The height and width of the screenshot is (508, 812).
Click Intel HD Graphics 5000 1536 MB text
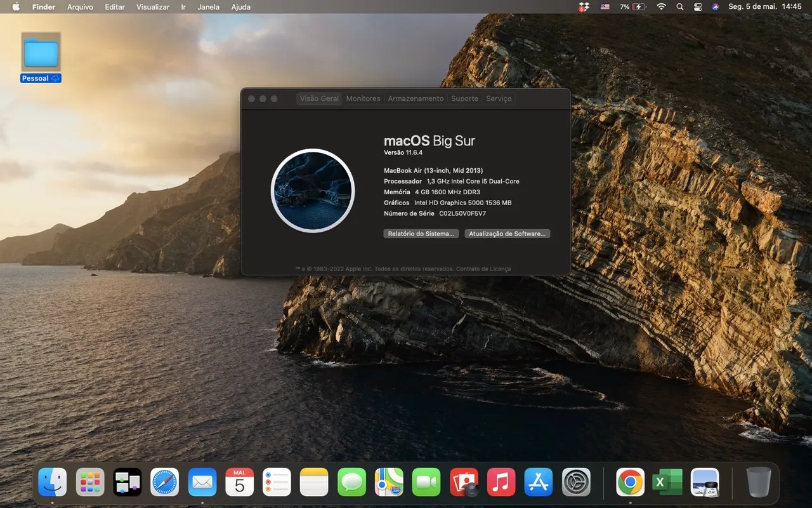point(463,203)
